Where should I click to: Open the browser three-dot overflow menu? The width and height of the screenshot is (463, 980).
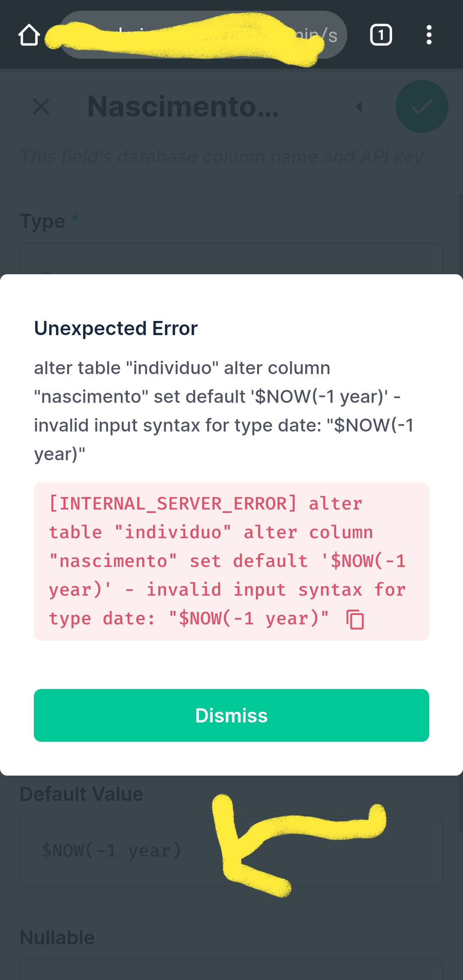429,35
